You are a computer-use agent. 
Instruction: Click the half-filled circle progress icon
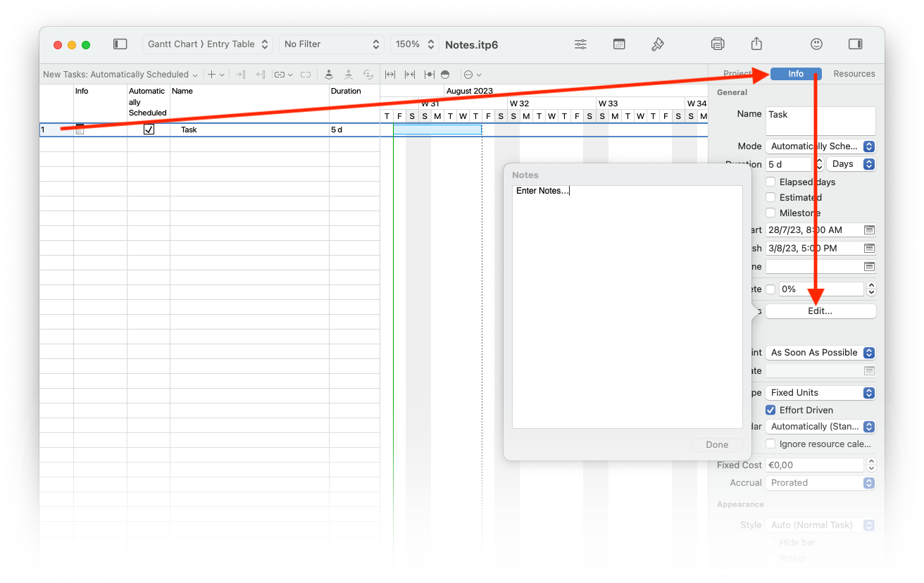pyautogui.click(x=445, y=74)
